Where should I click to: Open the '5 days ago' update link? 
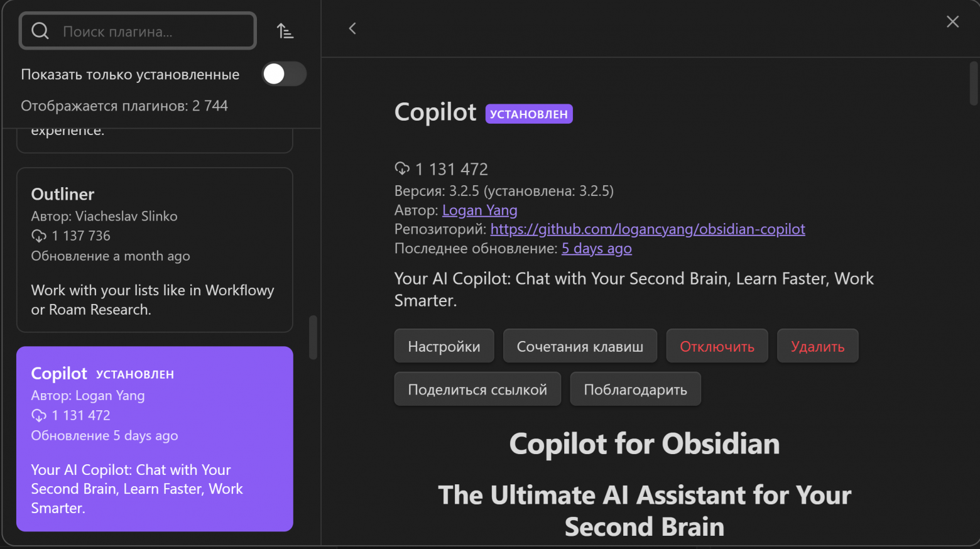click(x=597, y=248)
